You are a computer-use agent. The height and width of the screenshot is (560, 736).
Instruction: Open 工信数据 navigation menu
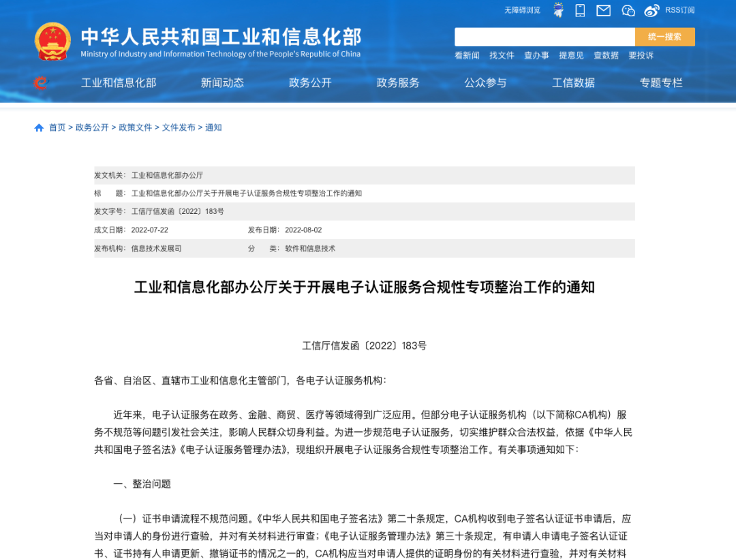click(574, 83)
